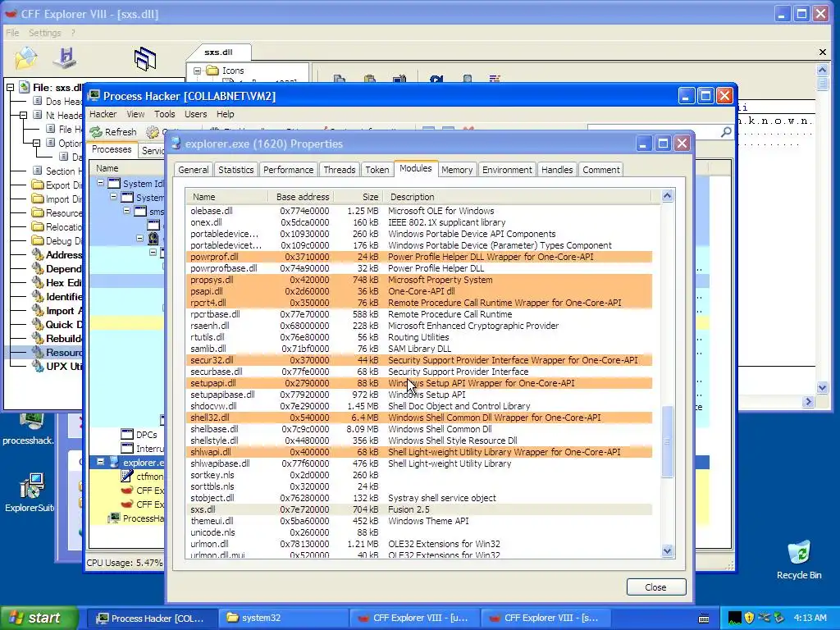This screenshot has width=840, height=630.
Task: Switch to the Threads tab
Action: click(339, 170)
